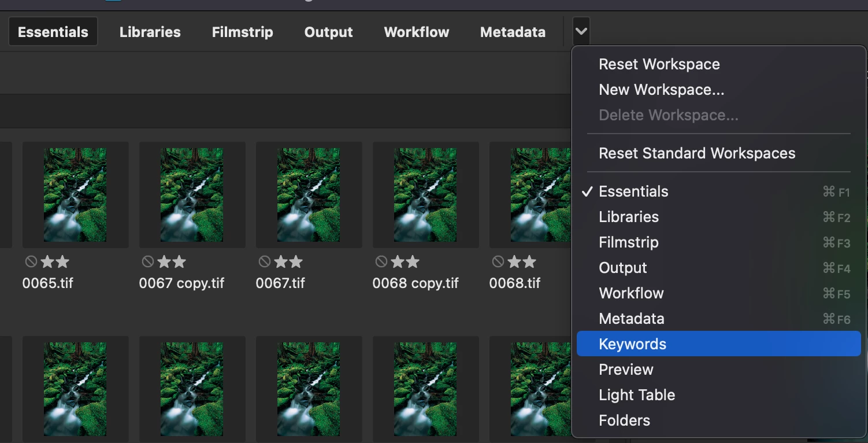Click the reject icon under 0065.tif
Image resolution: width=868 pixels, height=443 pixels.
pos(31,262)
